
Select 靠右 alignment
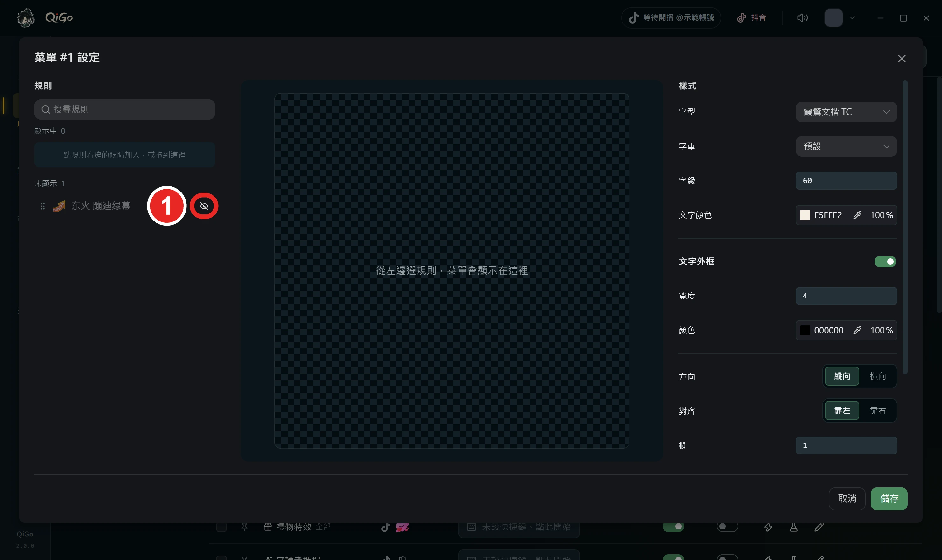coord(878,410)
